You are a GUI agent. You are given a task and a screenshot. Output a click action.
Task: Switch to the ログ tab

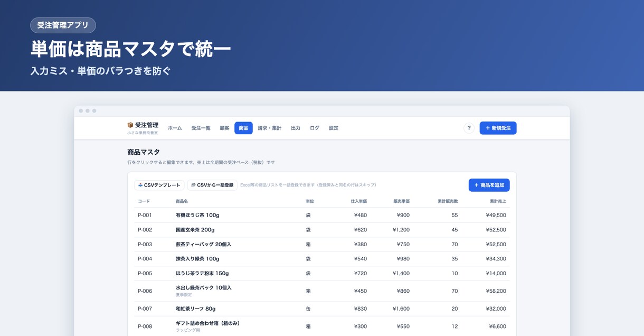(315, 128)
